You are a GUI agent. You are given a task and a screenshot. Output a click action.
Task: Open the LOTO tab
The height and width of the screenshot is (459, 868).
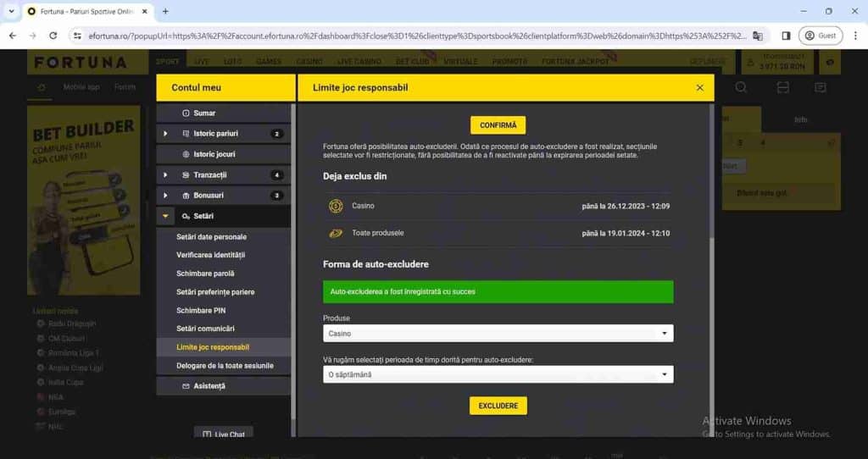[232, 62]
